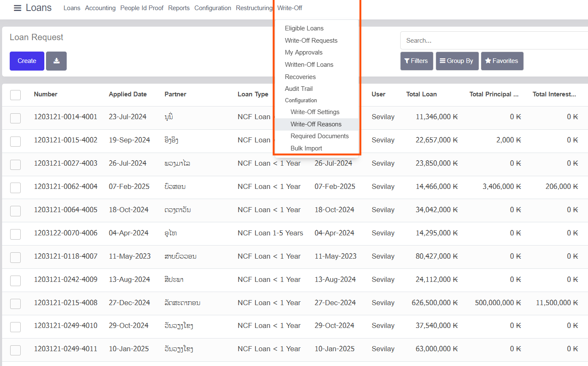Open the hamburger main menu icon

[x=17, y=8]
